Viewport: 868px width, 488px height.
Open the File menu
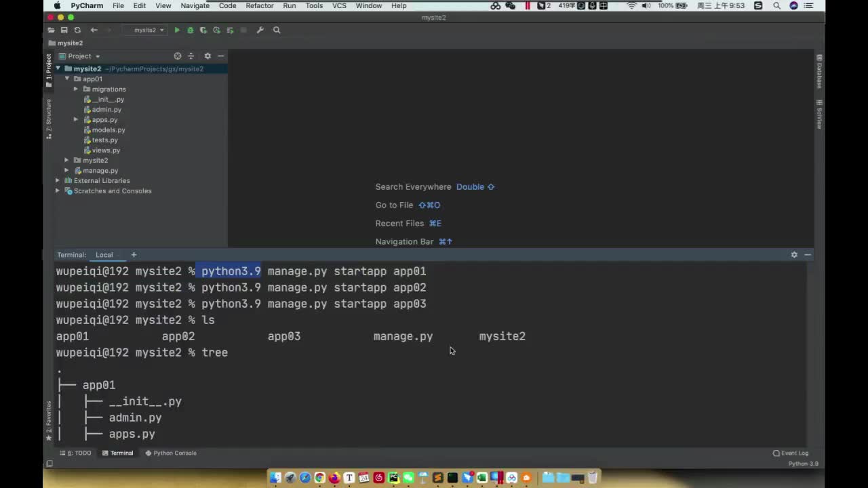pos(118,5)
